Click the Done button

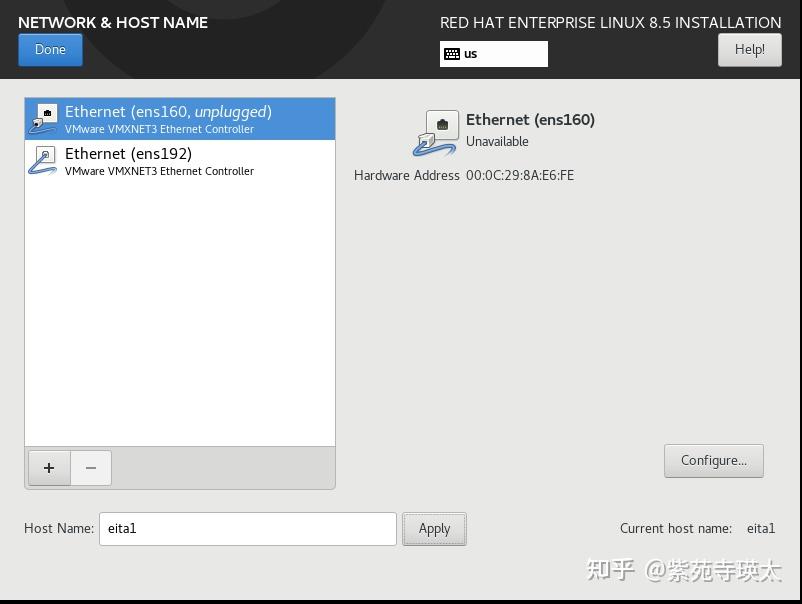pos(50,49)
